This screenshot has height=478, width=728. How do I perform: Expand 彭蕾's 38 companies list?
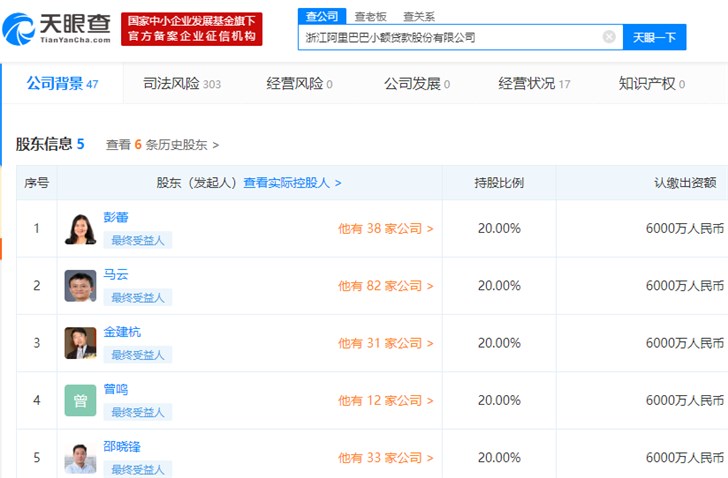[x=385, y=229]
